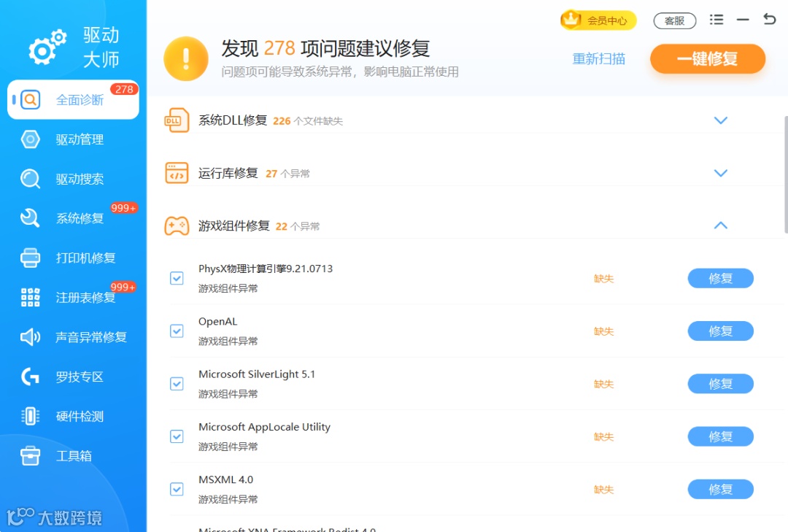Go to 驱动管理 in the sidebar

pos(74,139)
